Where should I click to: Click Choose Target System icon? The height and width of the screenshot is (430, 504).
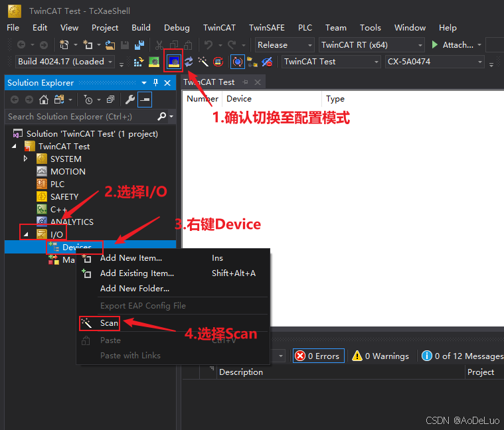(252, 62)
